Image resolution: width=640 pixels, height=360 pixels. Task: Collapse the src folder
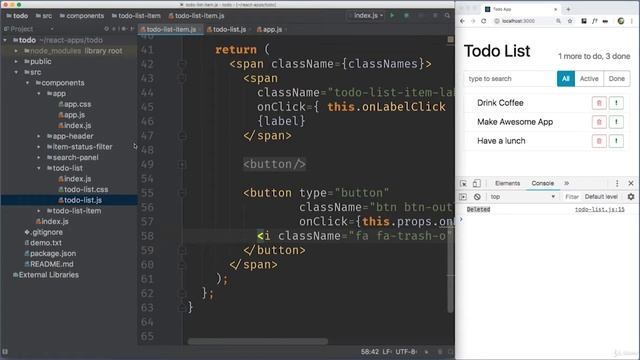tap(16, 72)
